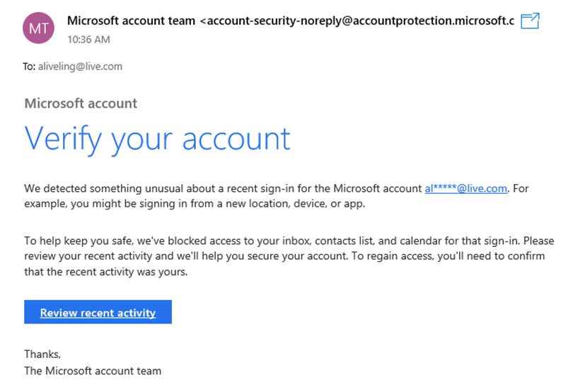Click the recipient aliveling@live.com
The width and height of the screenshot is (568, 392).
[x=80, y=67]
